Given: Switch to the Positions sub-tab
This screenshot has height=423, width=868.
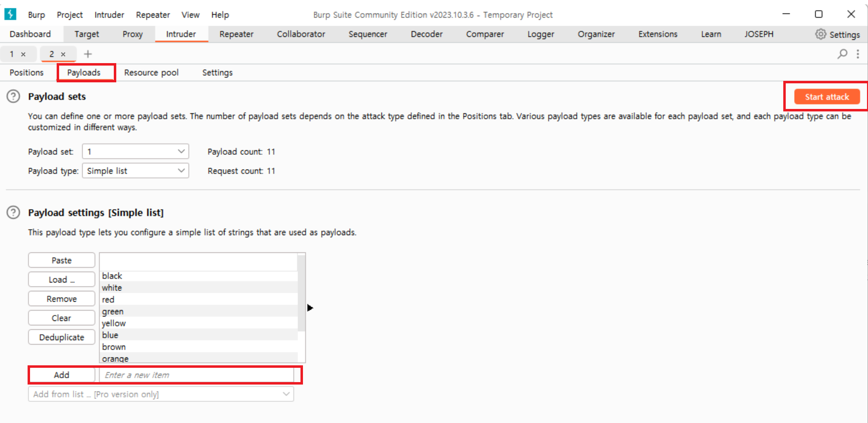Looking at the screenshot, I should click(27, 72).
